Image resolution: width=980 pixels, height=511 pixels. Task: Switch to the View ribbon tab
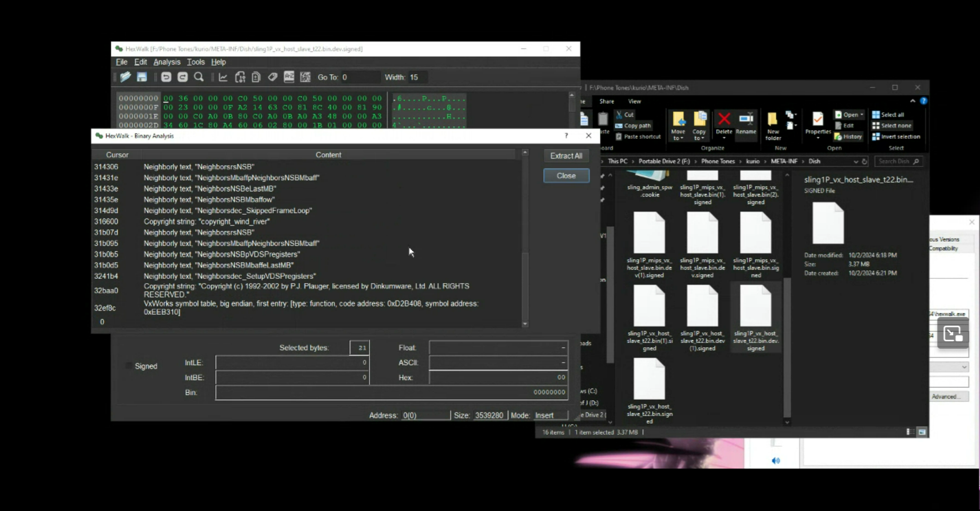click(x=634, y=101)
